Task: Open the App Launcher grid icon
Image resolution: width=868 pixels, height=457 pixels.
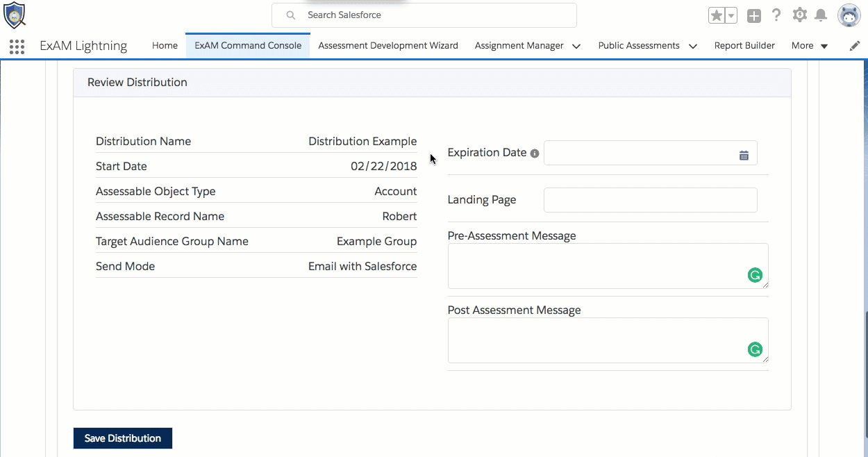Action: [x=17, y=47]
